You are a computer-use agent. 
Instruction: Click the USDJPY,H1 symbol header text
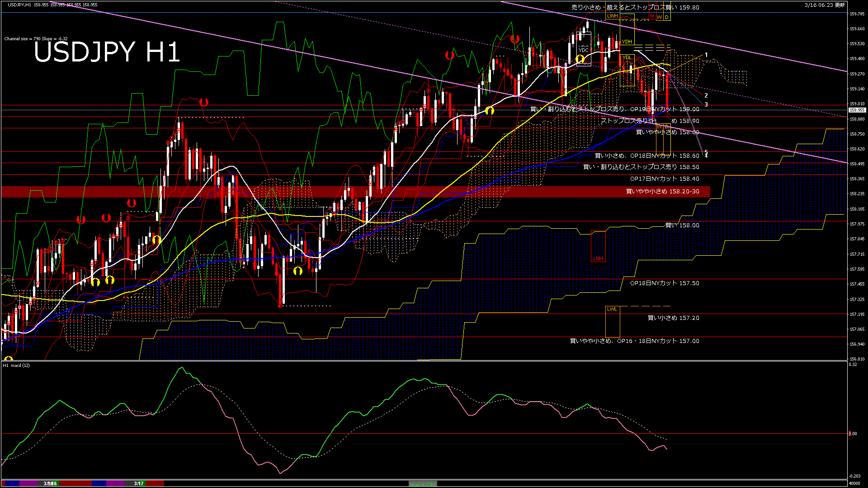pyautogui.click(x=19, y=5)
